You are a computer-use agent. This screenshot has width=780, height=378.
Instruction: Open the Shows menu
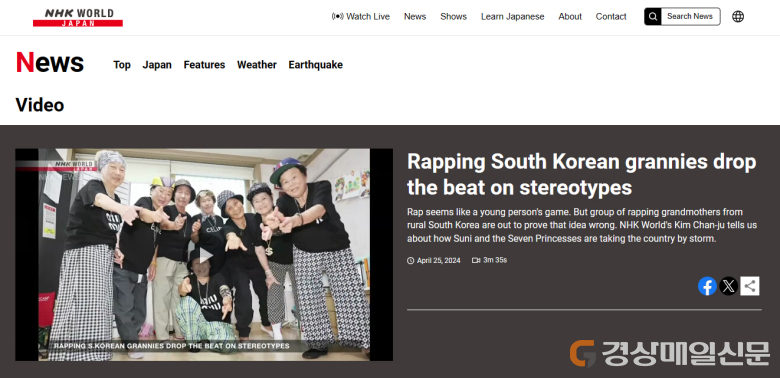453,16
